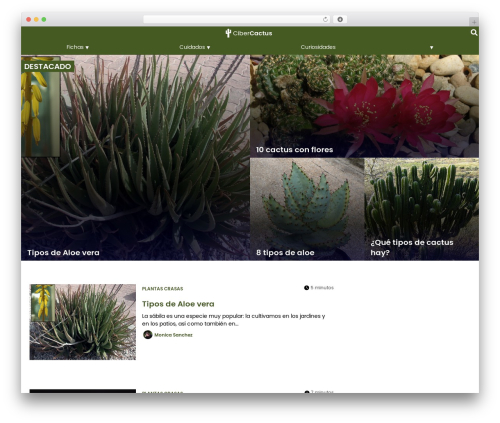Image resolution: width=500 pixels, height=423 pixels.
Task: Open the '8 tipos de aloe' article
Action: (285, 253)
